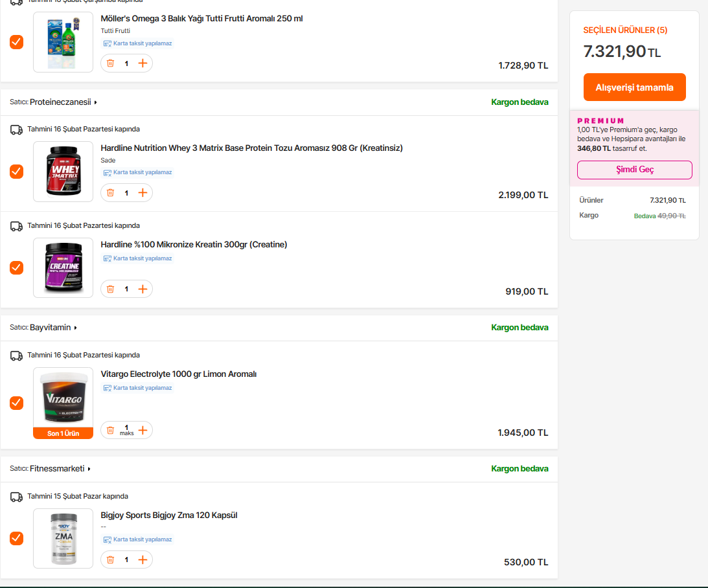Increase Hardline Kreatin quantity with plus

(143, 289)
